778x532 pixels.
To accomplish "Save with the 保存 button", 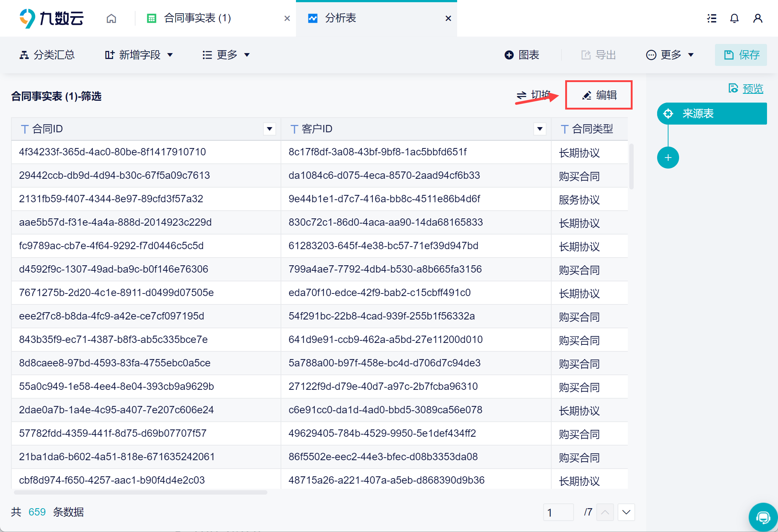I will [741, 55].
